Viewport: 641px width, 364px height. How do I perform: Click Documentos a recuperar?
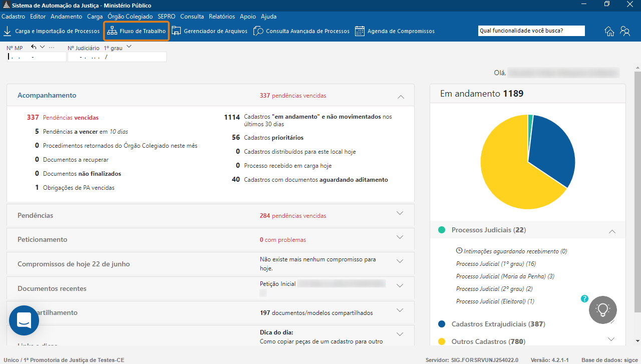(72, 160)
